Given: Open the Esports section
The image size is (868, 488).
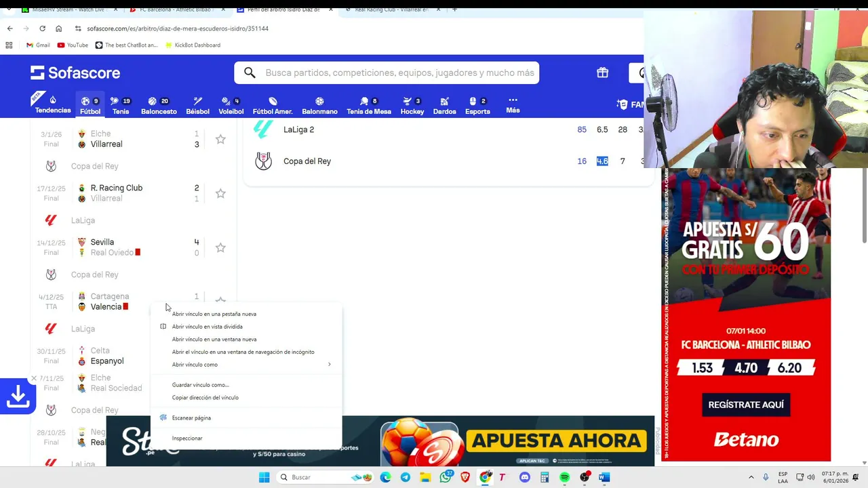Looking at the screenshot, I should (x=477, y=104).
